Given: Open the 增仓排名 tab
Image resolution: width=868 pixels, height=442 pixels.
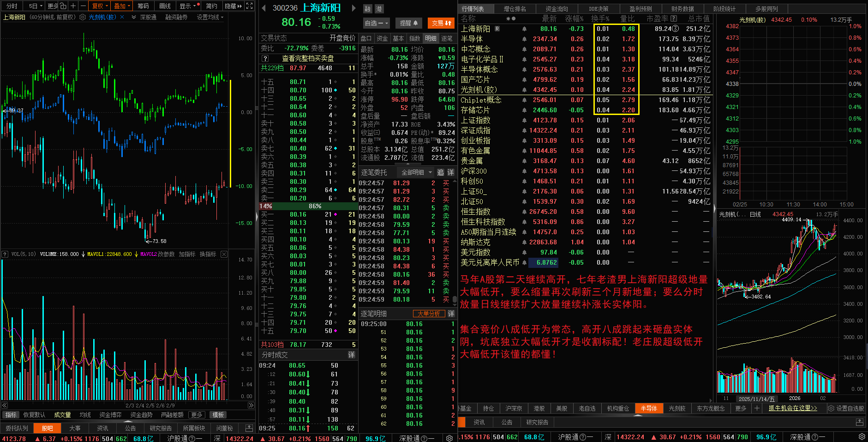Looking at the screenshot, I should tap(515, 9).
